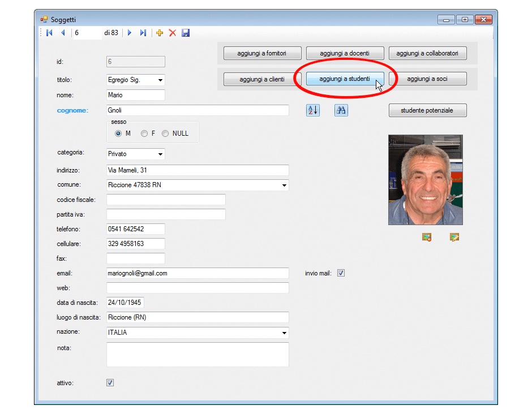Viewport: 532px width, 414px height.
Task: Open search with binoculars icon
Action: pos(341,110)
